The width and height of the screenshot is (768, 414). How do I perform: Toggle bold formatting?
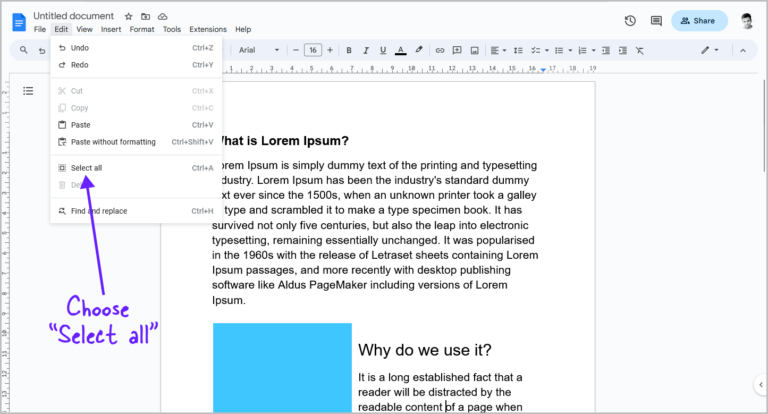349,50
